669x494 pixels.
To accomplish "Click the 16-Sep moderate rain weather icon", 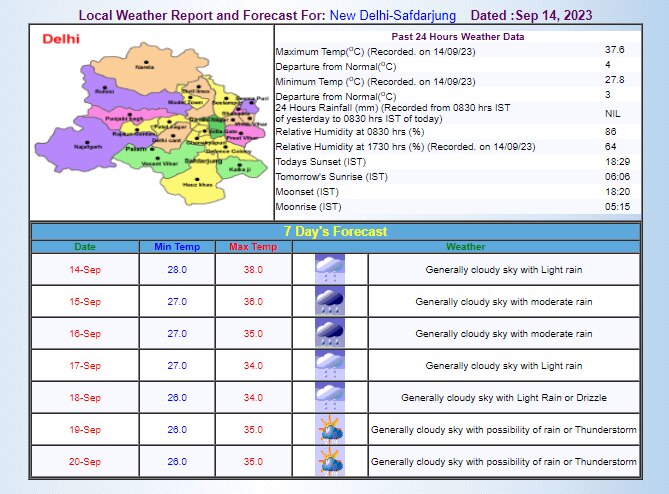I will tap(330, 333).
